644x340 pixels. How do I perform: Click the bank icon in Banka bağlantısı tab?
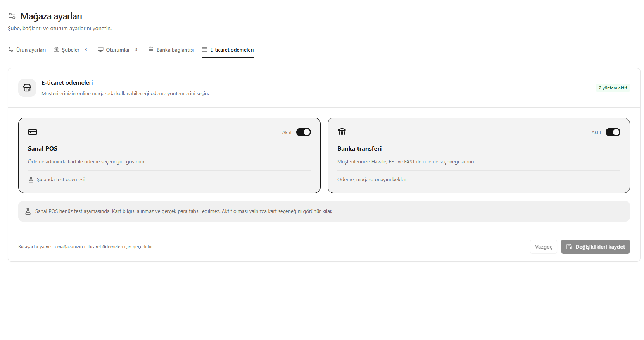click(151, 50)
